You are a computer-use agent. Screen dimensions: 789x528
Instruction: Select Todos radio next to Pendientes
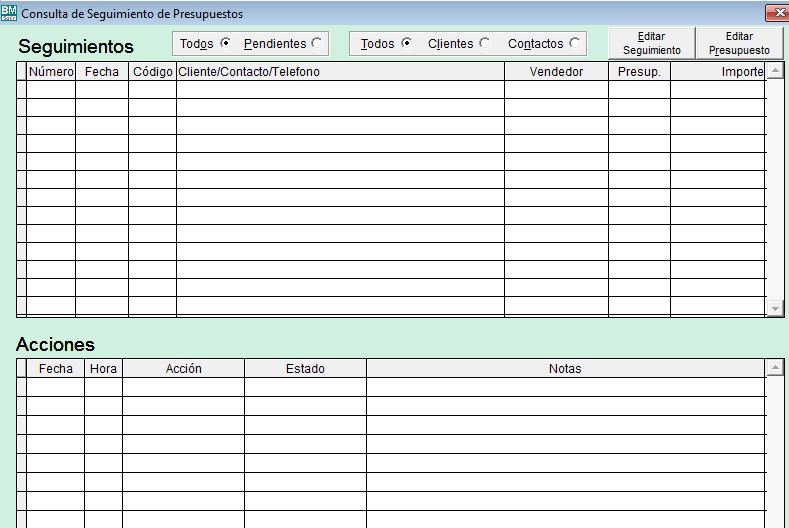pyautogui.click(x=225, y=43)
